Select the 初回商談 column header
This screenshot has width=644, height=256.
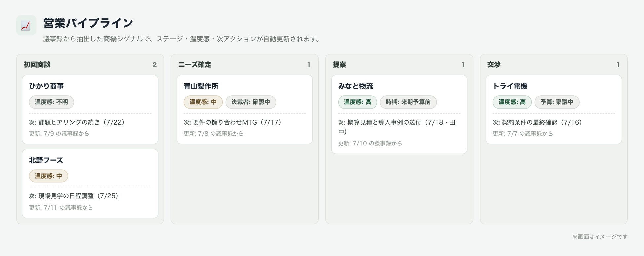tap(37, 65)
